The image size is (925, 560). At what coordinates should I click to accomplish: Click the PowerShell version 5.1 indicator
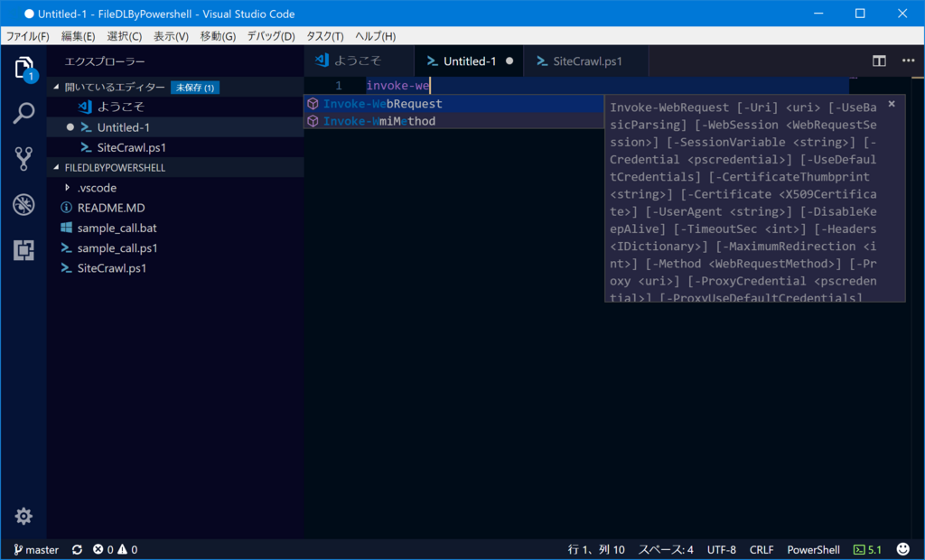tap(867, 549)
